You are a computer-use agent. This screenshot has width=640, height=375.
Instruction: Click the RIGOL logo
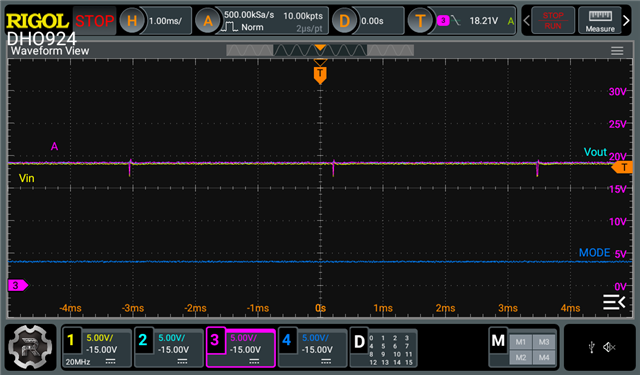(x=37, y=21)
